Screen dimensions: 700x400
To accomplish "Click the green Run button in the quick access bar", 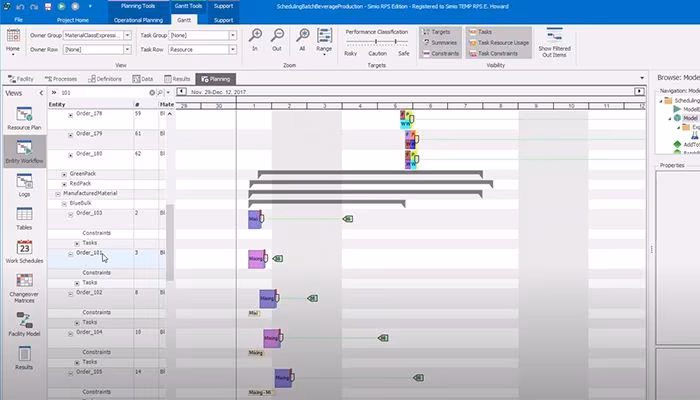I will click(x=62, y=7).
